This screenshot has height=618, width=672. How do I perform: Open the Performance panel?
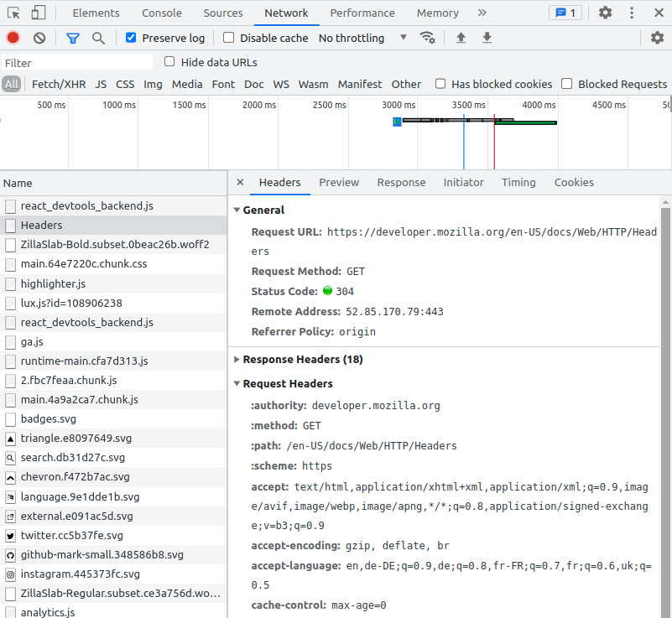tap(362, 13)
